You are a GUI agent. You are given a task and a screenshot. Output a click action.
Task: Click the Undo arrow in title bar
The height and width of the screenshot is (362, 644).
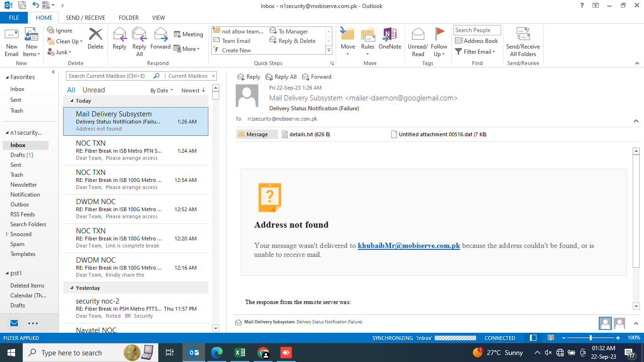tap(36, 6)
